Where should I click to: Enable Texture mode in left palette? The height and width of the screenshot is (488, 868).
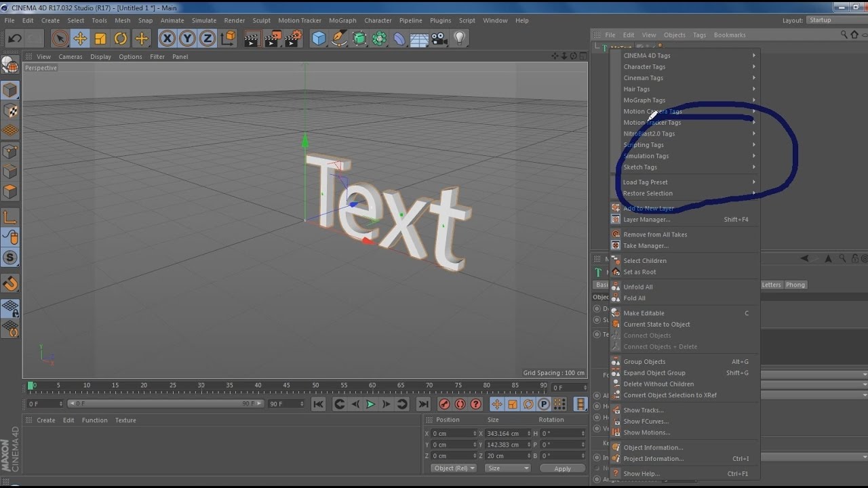pos(10,110)
